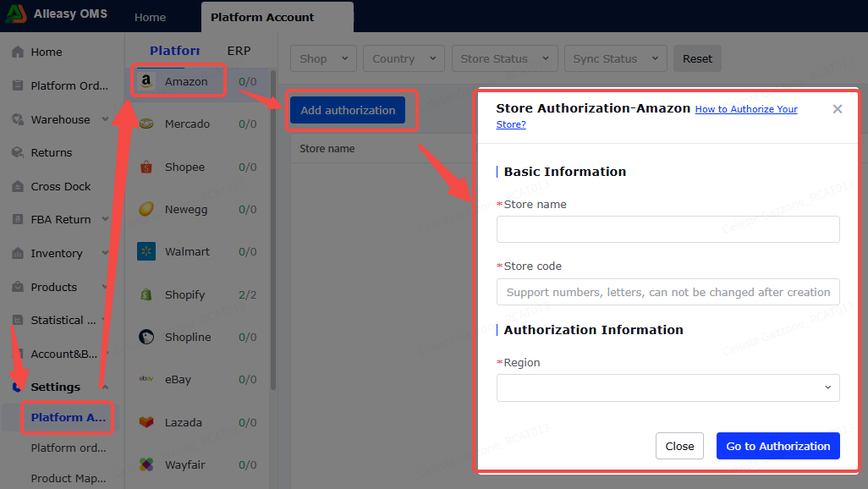Open the Sync Status filter dropdown
The height and width of the screenshot is (489, 868).
click(616, 58)
